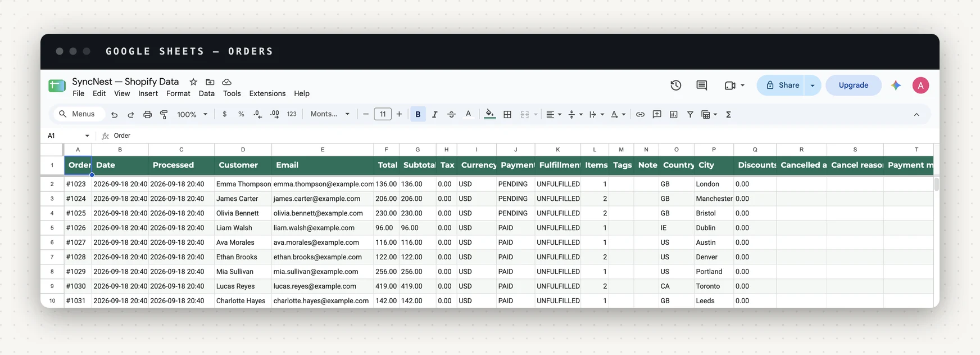Select column E header

tap(323, 150)
